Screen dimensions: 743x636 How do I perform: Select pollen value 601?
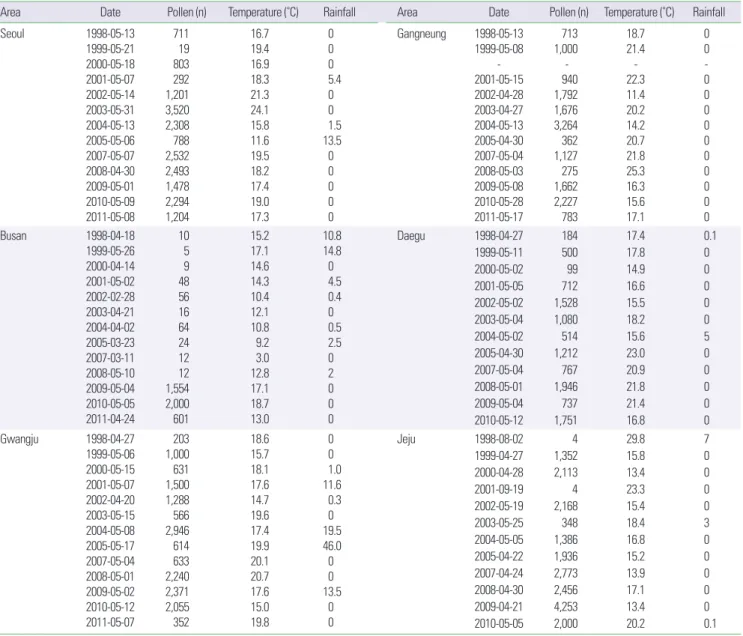tap(181, 419)
